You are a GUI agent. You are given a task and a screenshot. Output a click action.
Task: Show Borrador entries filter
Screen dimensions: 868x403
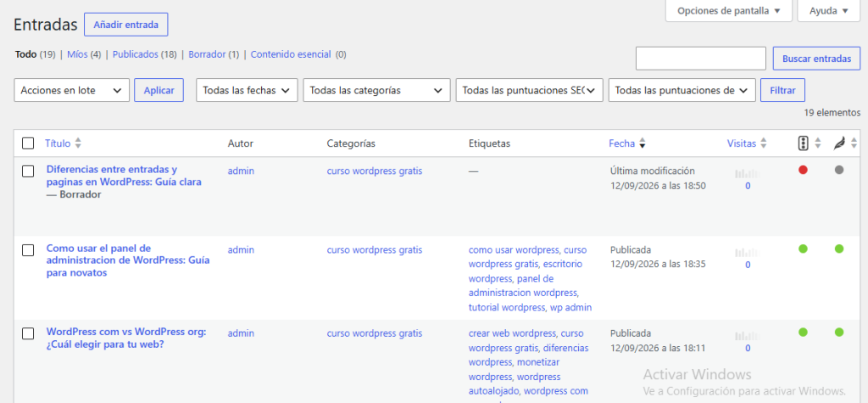pyautogui.click(x=207, y=54)
